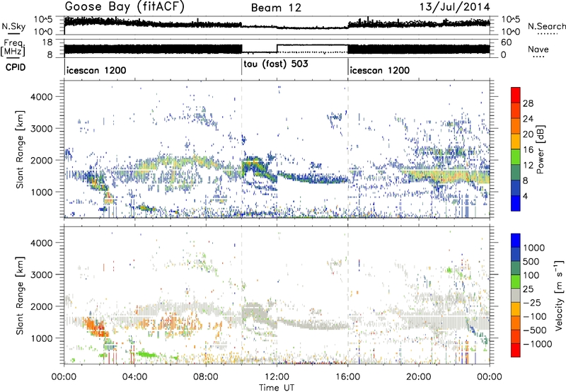This screenshot has height=392, width=566.
Task: Click the 'N.Search' legend label
Action: click(546, 26)
